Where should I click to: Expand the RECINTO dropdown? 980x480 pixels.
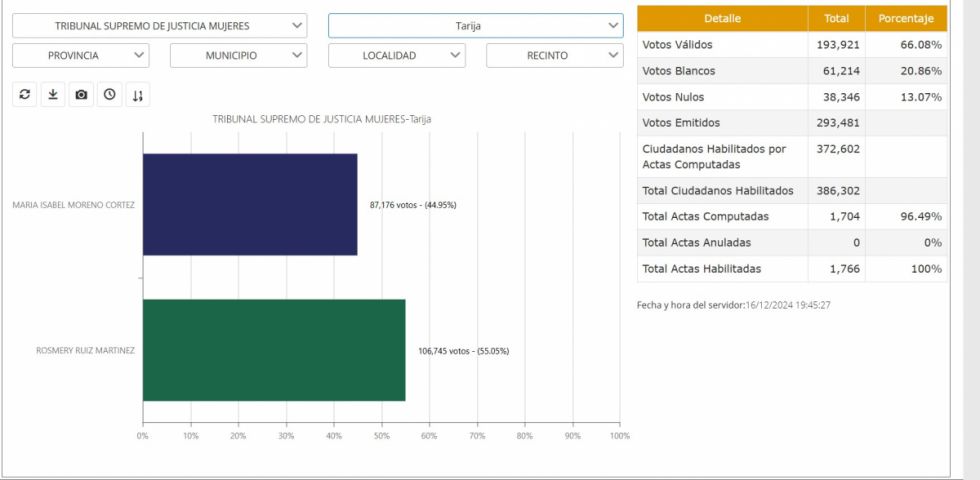click(x=555, y=55)
